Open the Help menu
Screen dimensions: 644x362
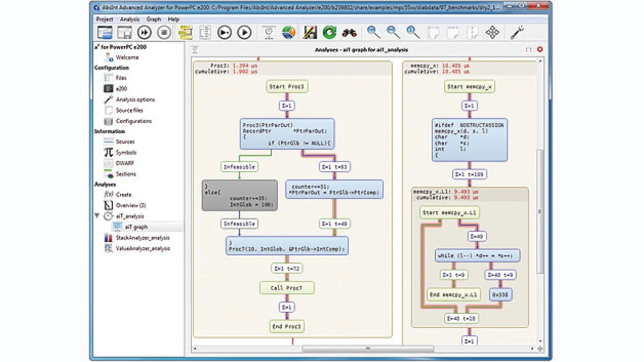[174, 19]
